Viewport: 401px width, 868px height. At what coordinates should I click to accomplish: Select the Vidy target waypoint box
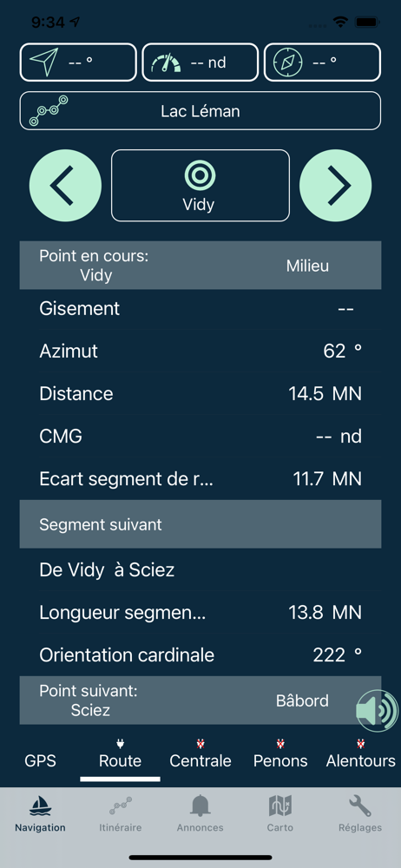point(200,186)
